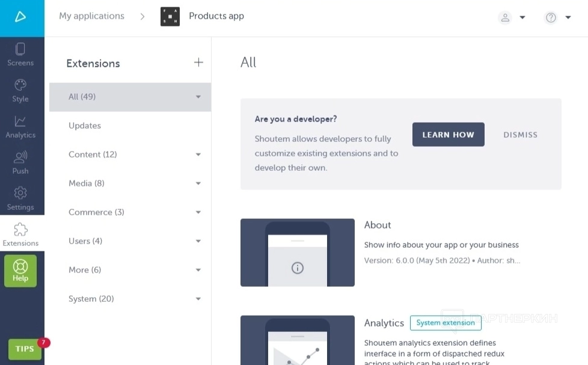Open the green Help button
The height and width of the screenshot is (365, 588).
pos(20,271)
